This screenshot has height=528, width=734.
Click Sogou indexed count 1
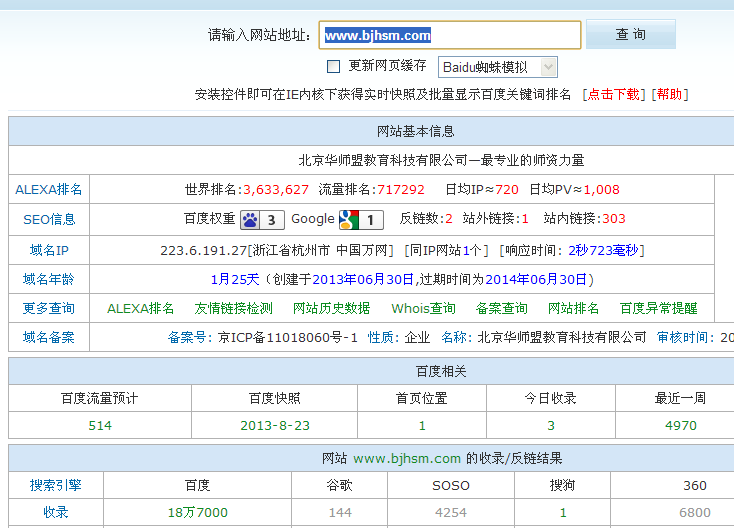(563, 513)
